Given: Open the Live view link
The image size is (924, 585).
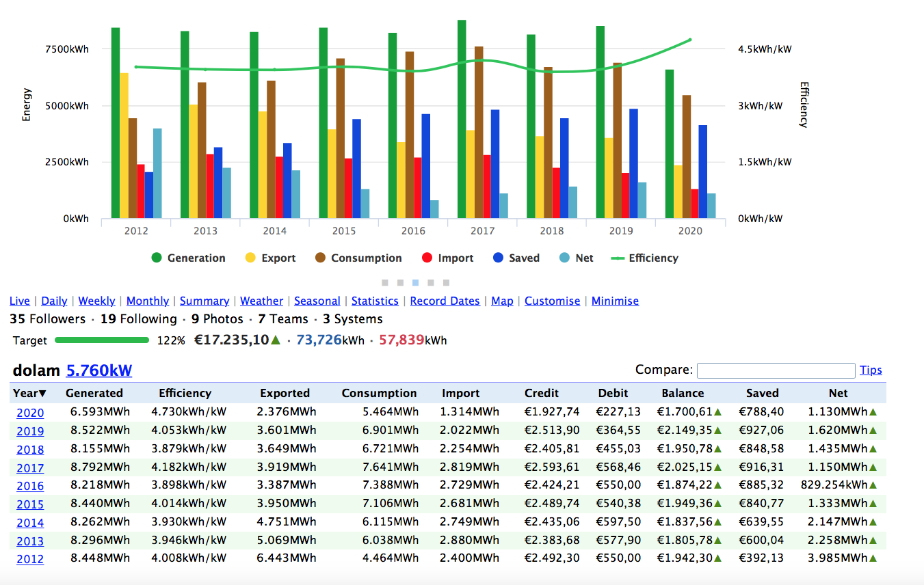Looking at the screenshot, I should click(x=20, y=301).
